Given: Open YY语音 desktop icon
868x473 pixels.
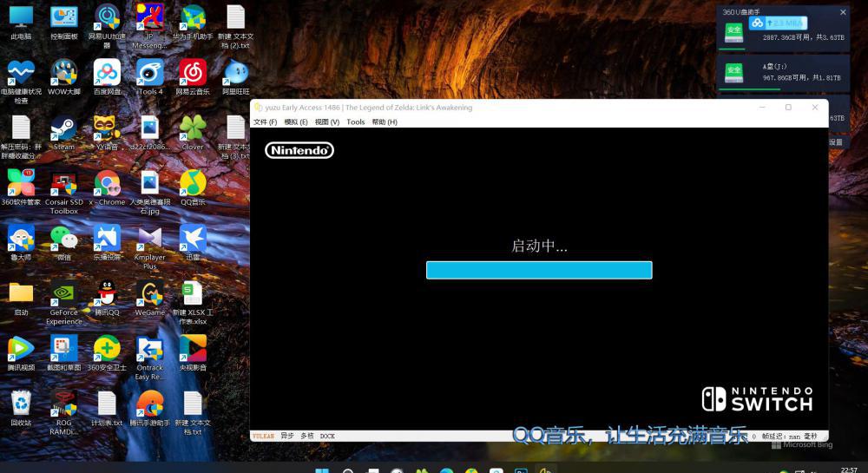Looking at the screenshot, I should 107,132.
